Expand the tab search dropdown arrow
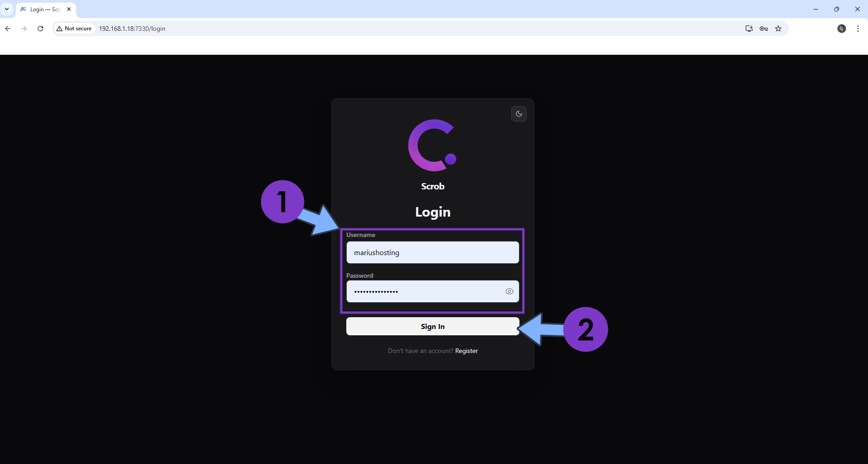868x464 pixels. (7, 9)
